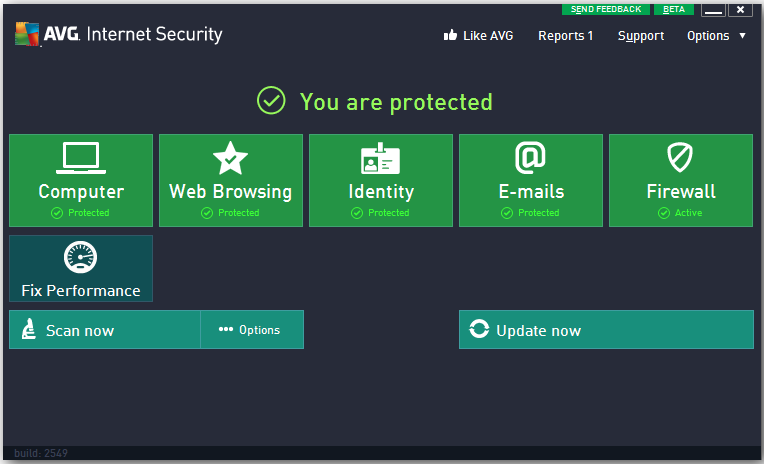Viewport: 764px width, 464px height.
Task: Click the Protected checkmark under Web Browsing
Action: tap(207, 213)
